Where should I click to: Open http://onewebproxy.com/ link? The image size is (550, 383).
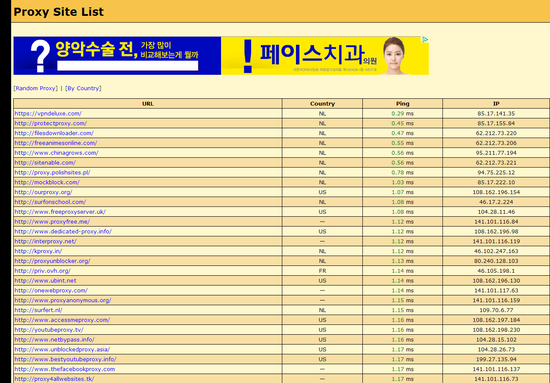tap(51, 290)
